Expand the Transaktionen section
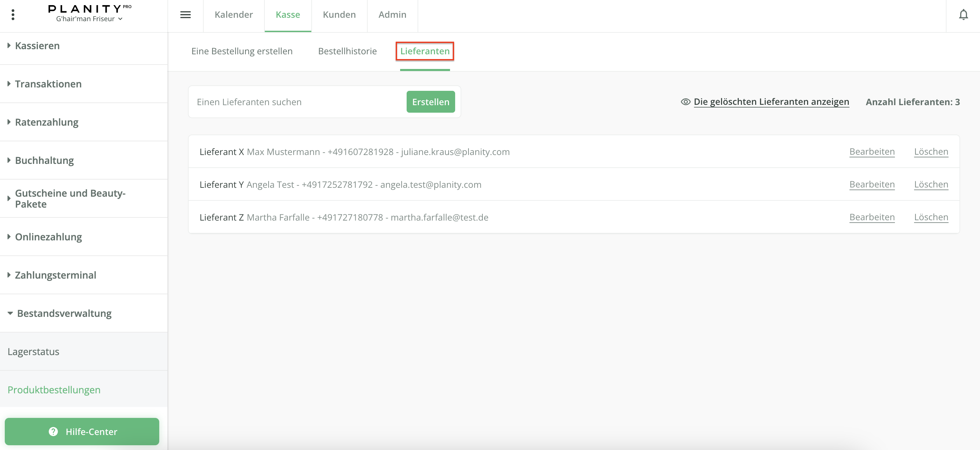The width and height of the screenshot is (980, 450). click(x=48, y=84)
